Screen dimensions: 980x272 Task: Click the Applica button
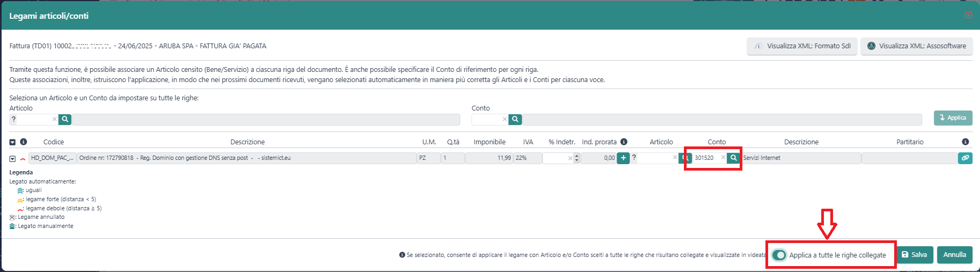click(x=953, y=118)
